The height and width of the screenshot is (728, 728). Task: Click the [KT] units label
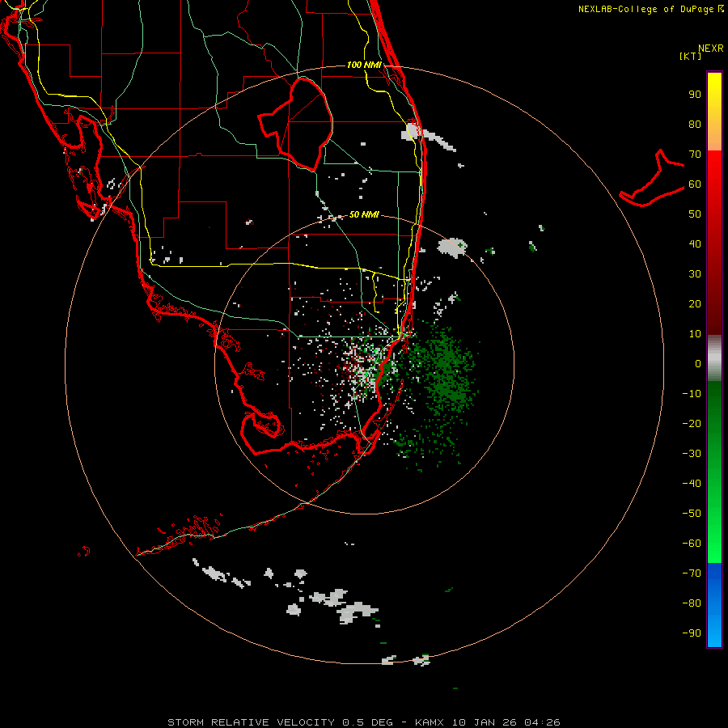tap(690, 56)
